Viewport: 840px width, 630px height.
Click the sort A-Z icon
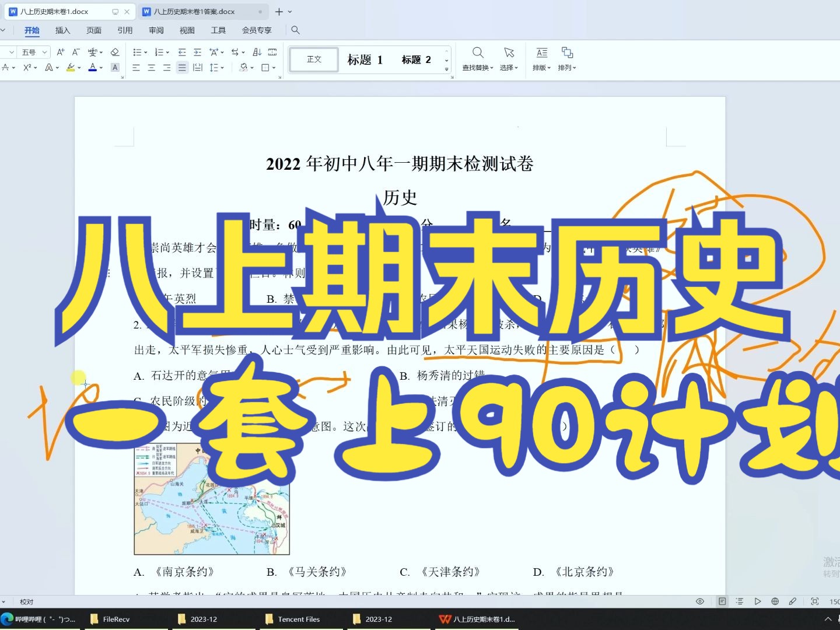tap(257, 52)
